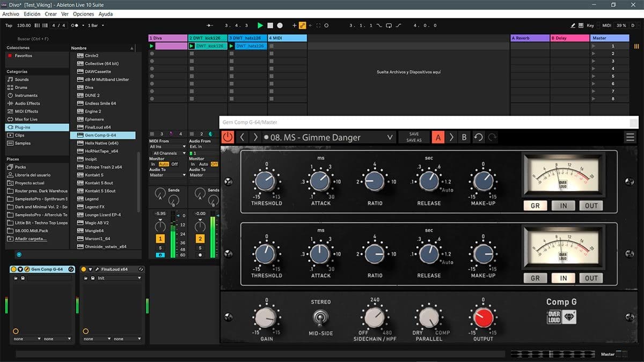Click the MIDI map mode button
Viewport: 644px width, 362px height.
click(606, 25)
